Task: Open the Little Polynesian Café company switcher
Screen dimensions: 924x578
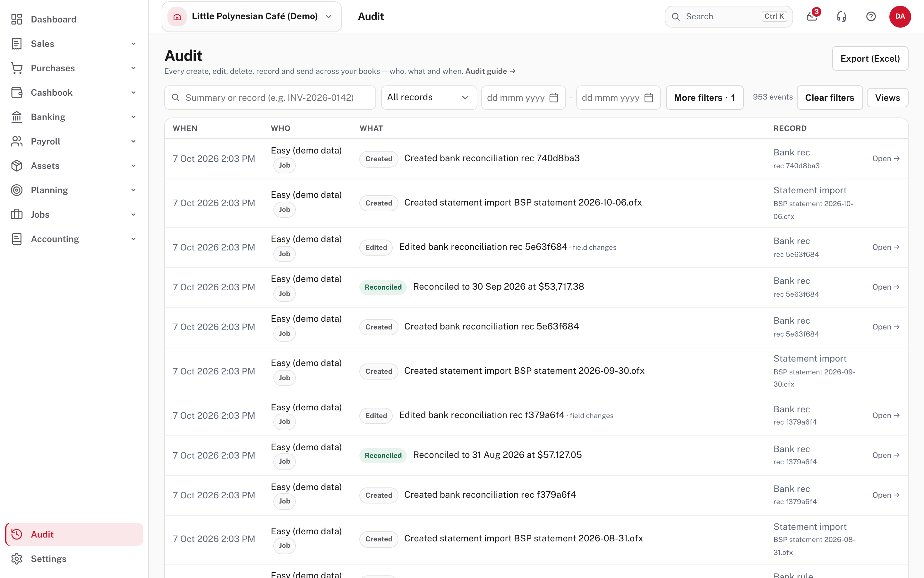Action: coord(252,16)
